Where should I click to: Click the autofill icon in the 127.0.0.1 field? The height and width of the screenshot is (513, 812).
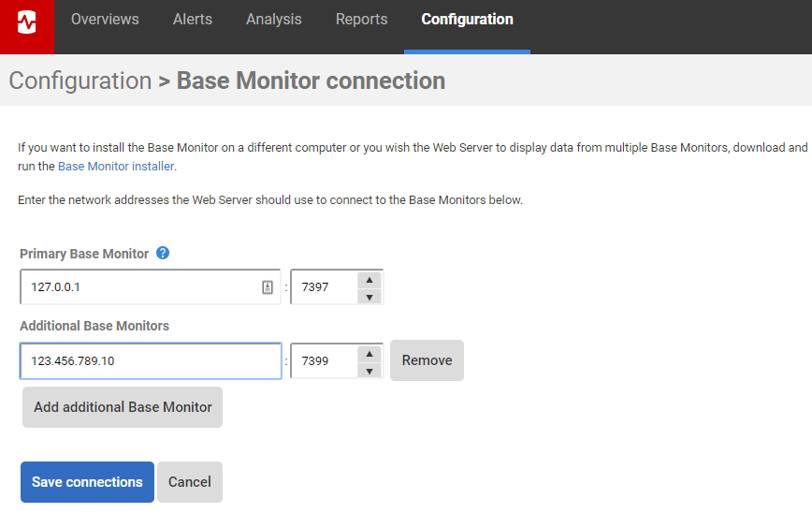point(268,287)
